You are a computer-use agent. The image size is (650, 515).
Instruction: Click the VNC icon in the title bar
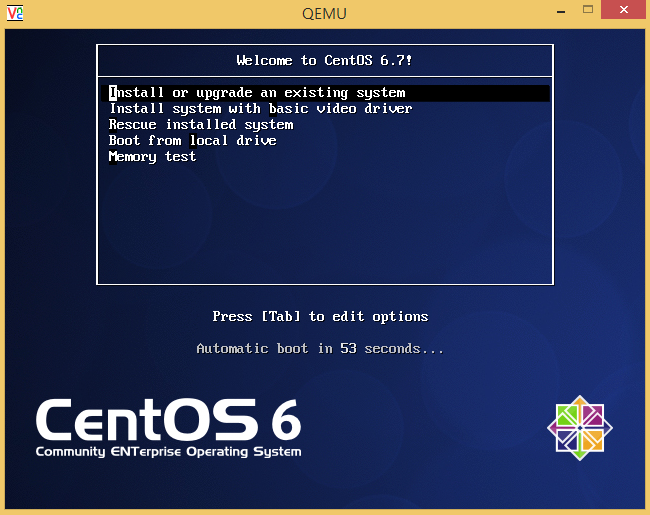tap(15, 13)
